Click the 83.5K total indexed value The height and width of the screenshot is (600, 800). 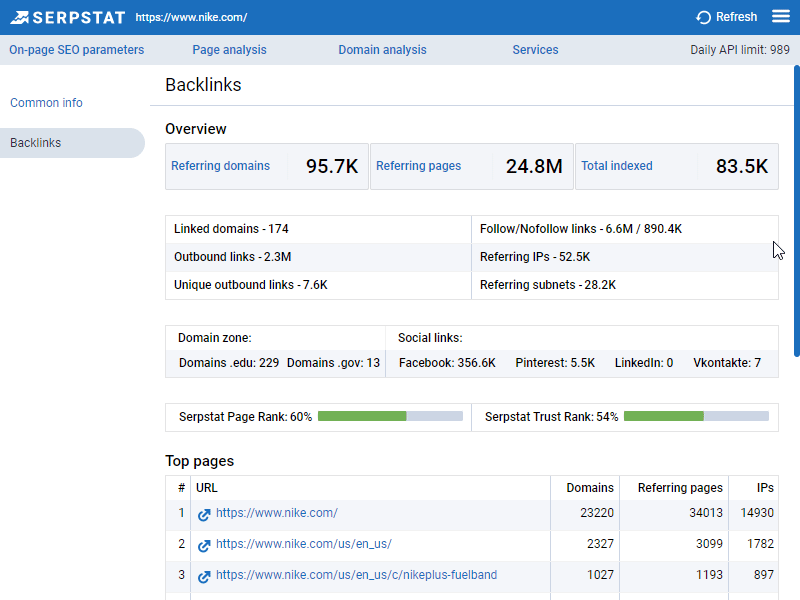pos(742,166)
